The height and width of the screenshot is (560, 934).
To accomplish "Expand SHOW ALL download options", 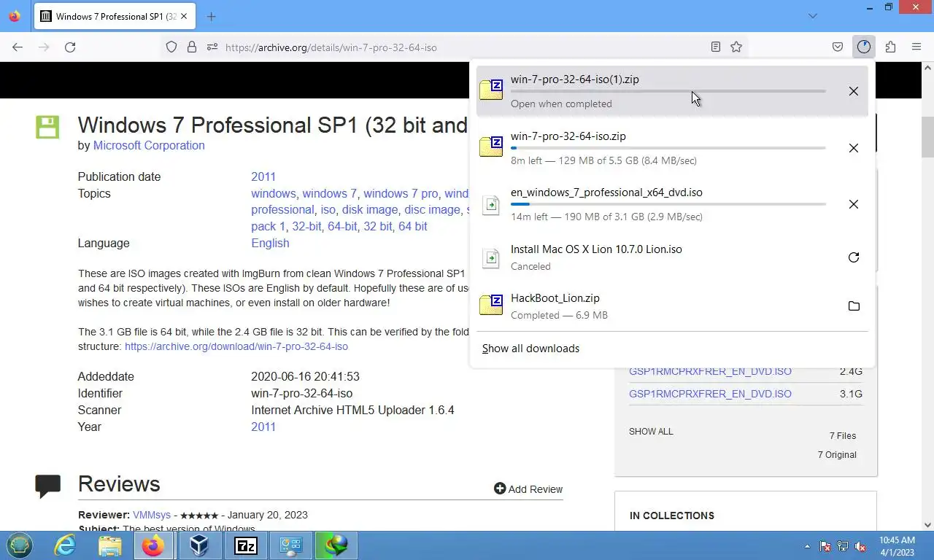I will [651, 432].
